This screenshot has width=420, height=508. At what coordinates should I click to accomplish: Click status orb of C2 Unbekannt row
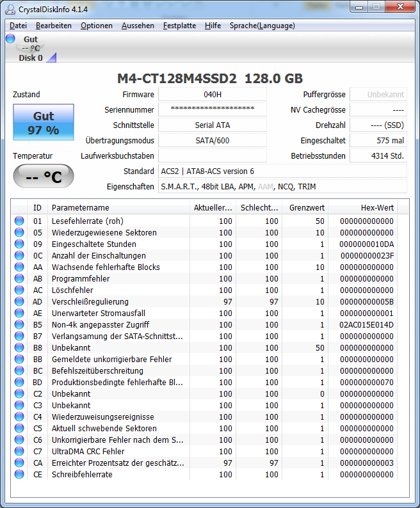pyautogui.click(x=19, y=393)
